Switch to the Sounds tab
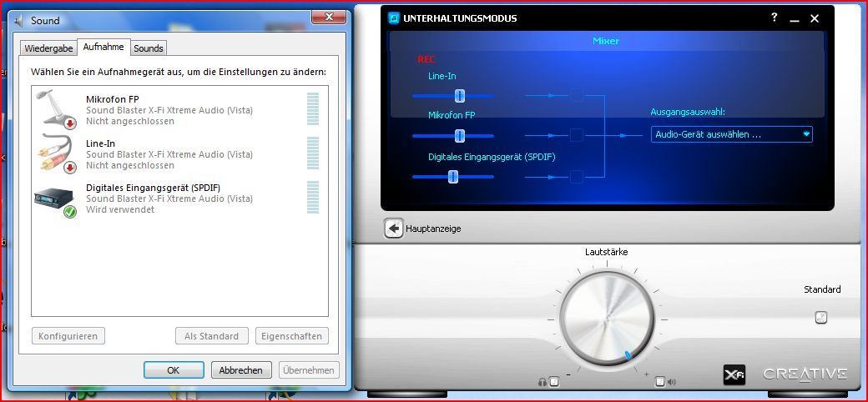The height and width of the screenshot is (402, 868). tap(149, 48)
